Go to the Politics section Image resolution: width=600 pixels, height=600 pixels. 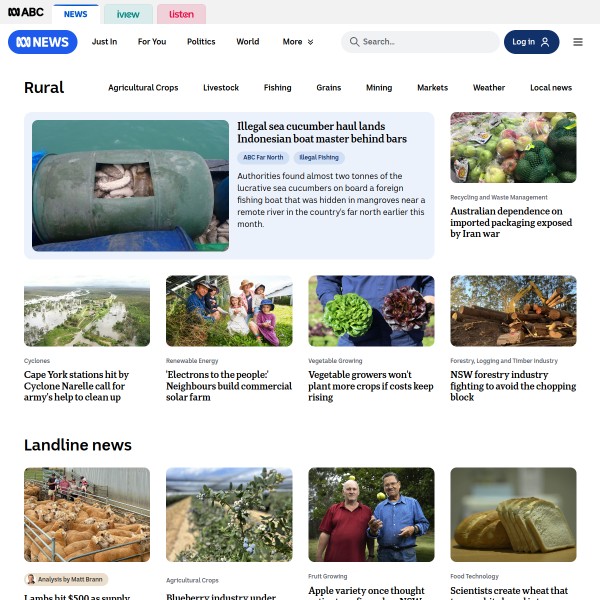point(201,42)
